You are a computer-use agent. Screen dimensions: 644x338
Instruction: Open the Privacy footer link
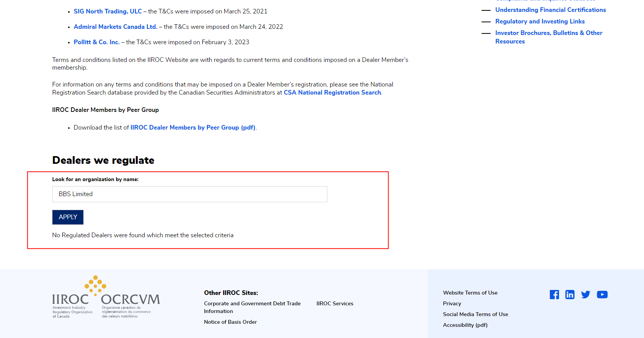point(452,303)
